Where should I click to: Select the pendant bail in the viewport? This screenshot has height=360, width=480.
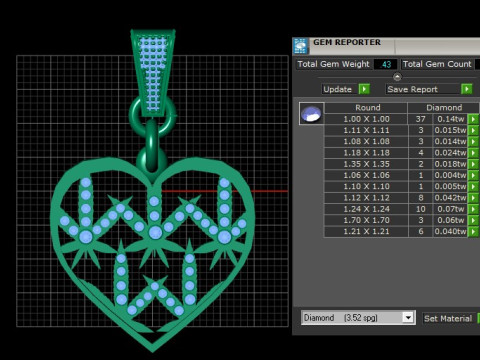tap(153, 73)
